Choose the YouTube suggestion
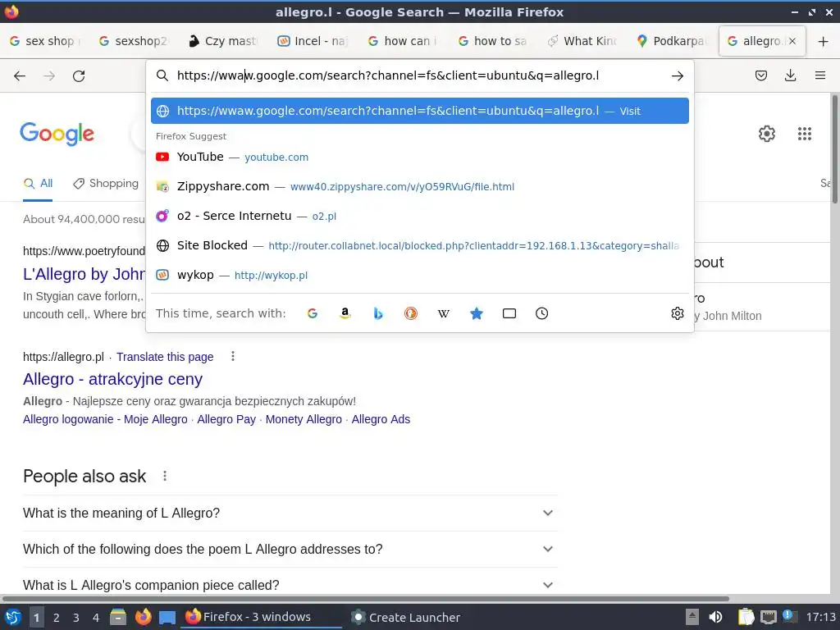Screen dimensions: 840x630 coord(420,157)
